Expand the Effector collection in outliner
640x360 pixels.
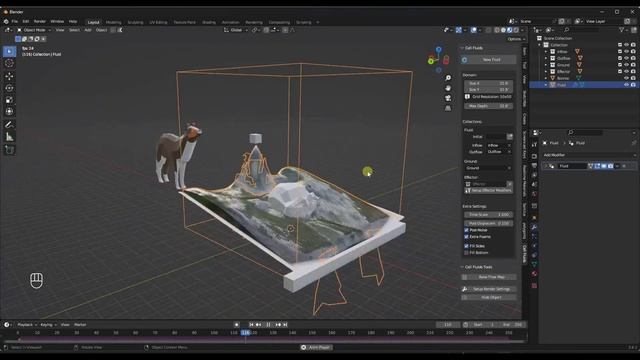tap(546, 71)
